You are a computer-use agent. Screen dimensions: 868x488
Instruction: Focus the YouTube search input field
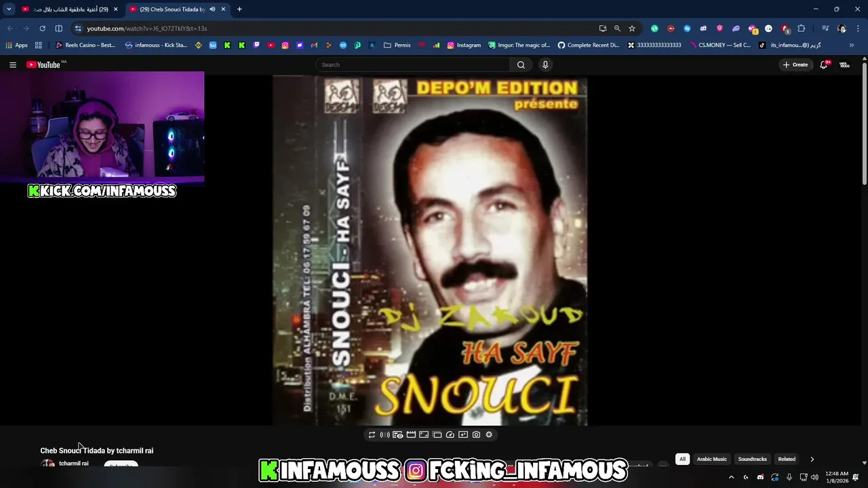pos(413,64)
